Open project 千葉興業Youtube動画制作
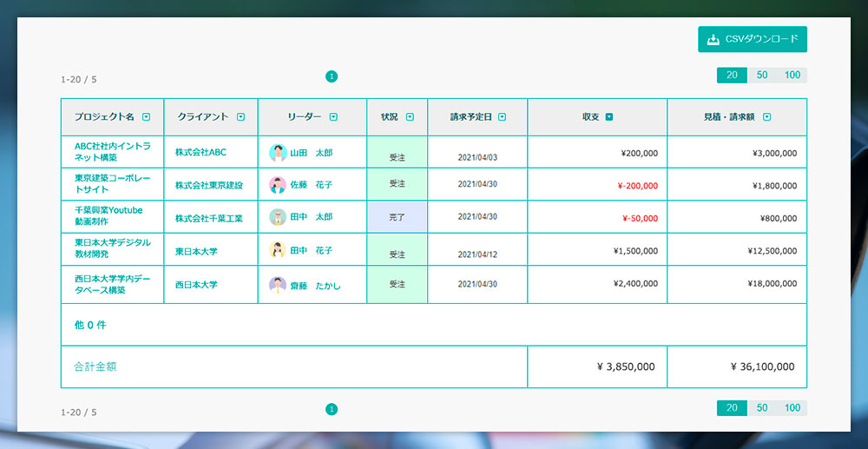868x449 pixels. coord(109,216)
